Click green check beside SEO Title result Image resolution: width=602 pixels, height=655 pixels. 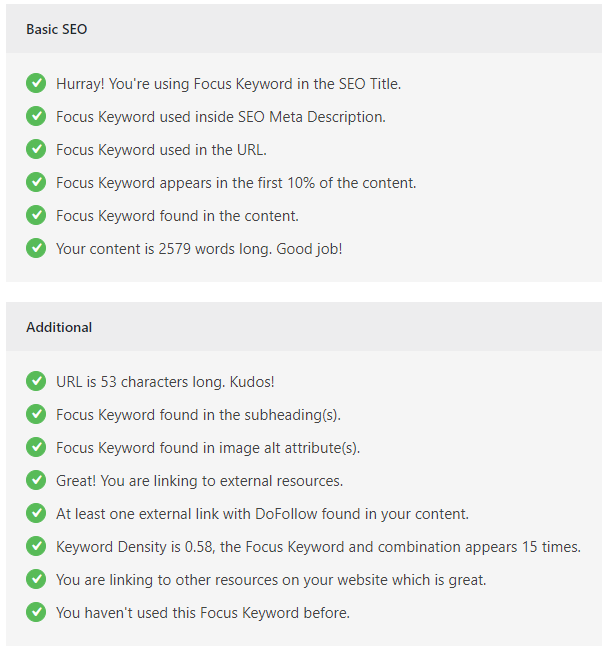click(36, 83)
